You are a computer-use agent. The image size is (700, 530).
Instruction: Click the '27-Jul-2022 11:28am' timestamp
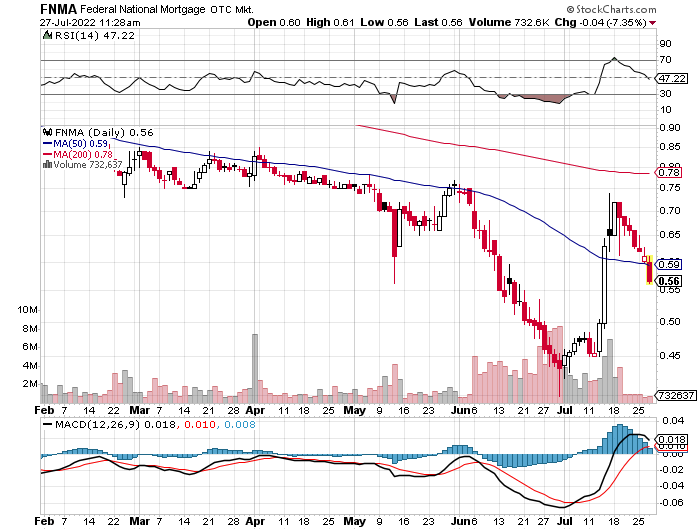pos(90,22)
